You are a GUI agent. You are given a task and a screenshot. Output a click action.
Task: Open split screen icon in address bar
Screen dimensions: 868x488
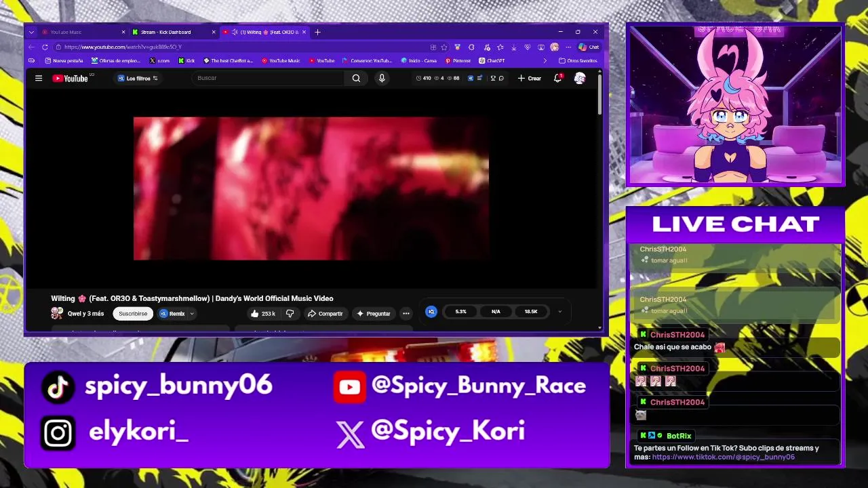(x=433, y=47)
